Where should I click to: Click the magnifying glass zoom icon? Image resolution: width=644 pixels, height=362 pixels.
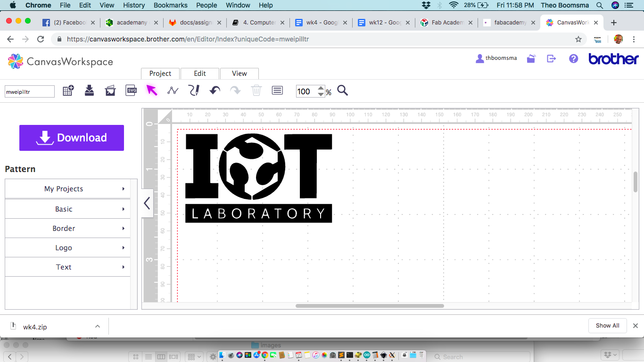pos(343,90)
